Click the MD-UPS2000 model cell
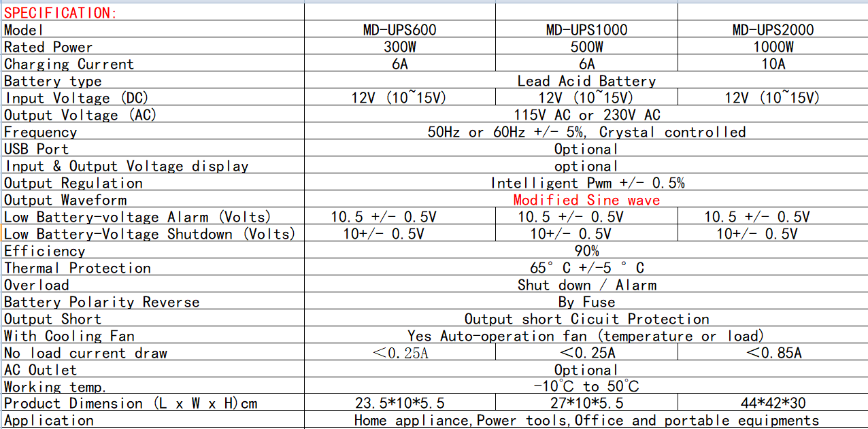The image size is (868, 429). [773, 30]
